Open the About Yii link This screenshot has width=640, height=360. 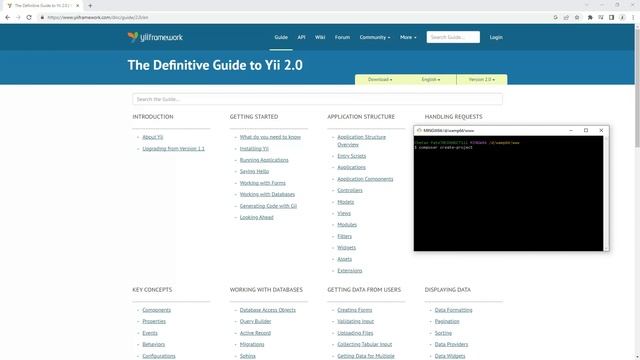[153, 137]
